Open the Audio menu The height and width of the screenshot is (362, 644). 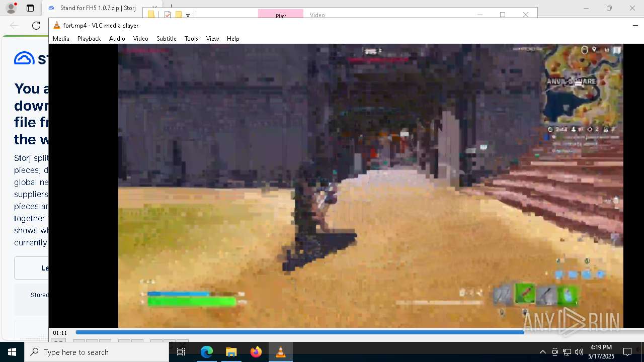(117, 39)
